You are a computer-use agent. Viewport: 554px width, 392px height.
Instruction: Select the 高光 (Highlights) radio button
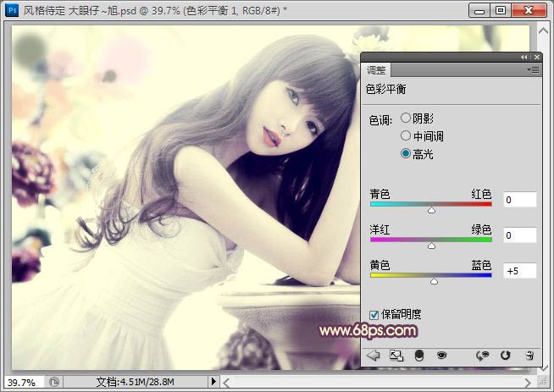(406, 153)
